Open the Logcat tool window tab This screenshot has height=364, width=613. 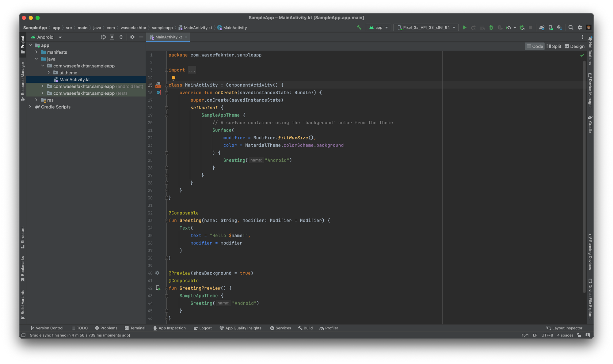pyautogui.click(x=203, y=328)
